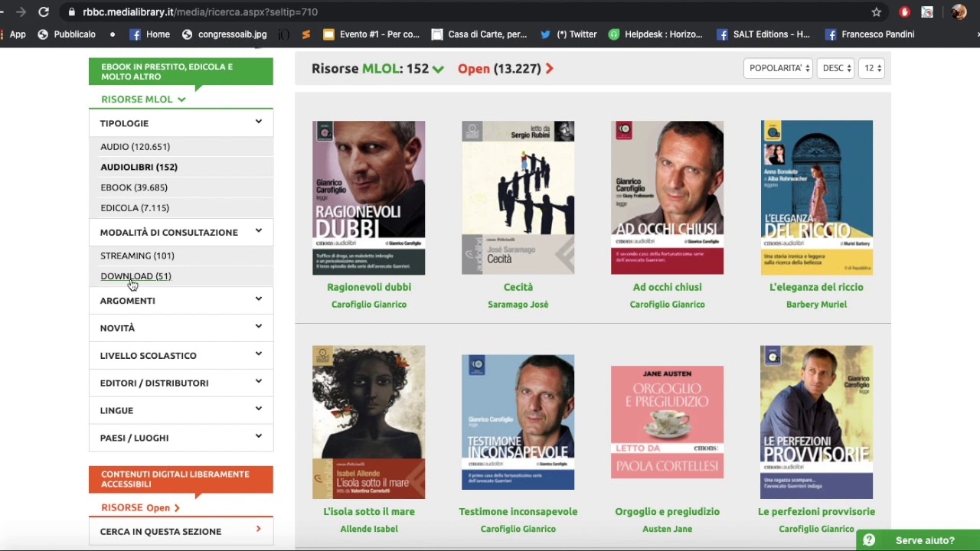Open Le perfezioni provvisorie cover
Viewport: 980px width, 551px height.
pyautogui.click(x=816, y=422)
